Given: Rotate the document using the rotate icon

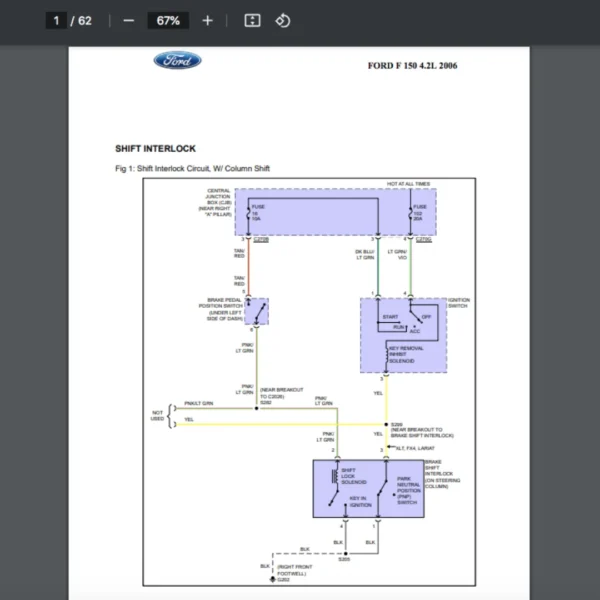Looking at the screenshot, I should [x=283, y=20].
